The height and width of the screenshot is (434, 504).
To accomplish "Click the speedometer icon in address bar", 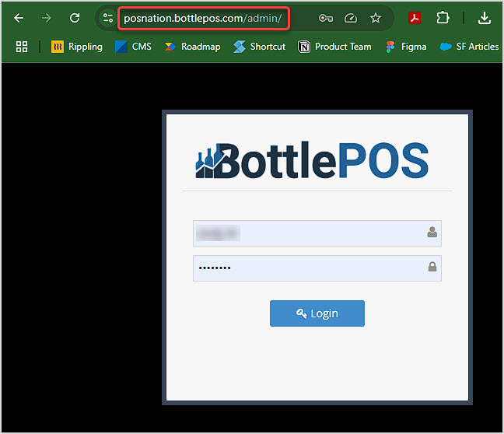I will 351,18.
